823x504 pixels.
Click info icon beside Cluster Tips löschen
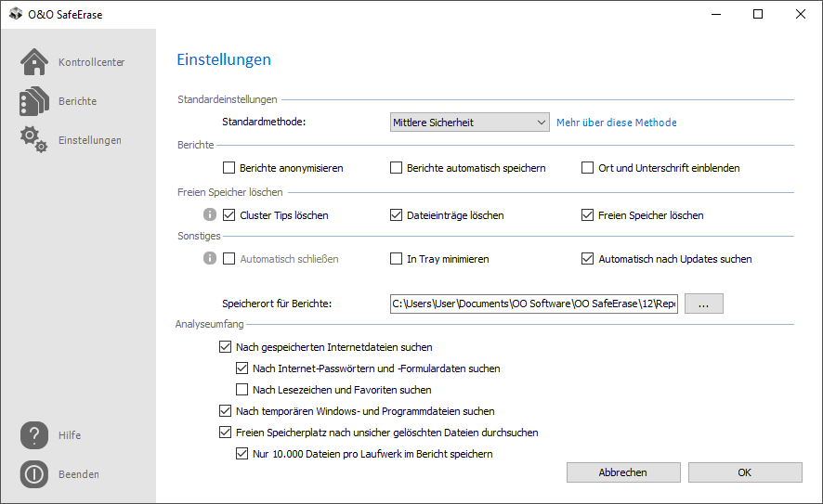[210, 215]
